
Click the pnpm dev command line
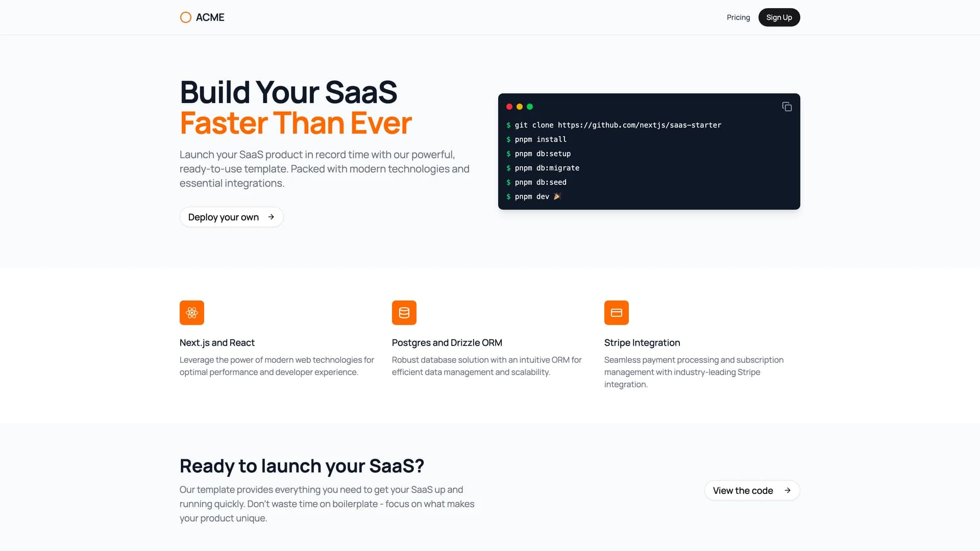click(532, 196)
